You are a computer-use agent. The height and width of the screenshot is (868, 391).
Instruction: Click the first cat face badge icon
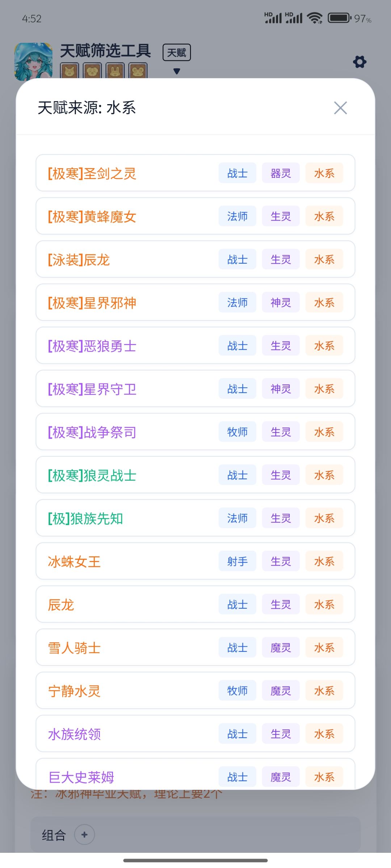pos(70,71)
